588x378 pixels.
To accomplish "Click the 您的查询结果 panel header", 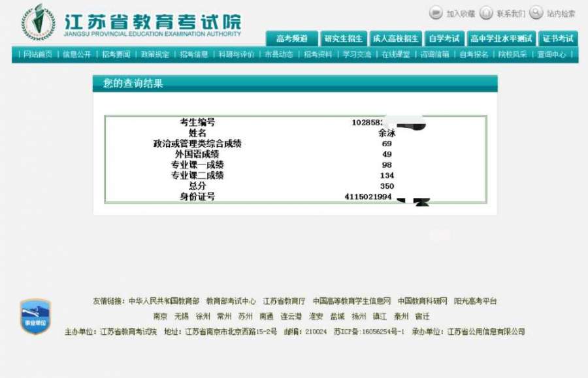I will pos(295,84).
